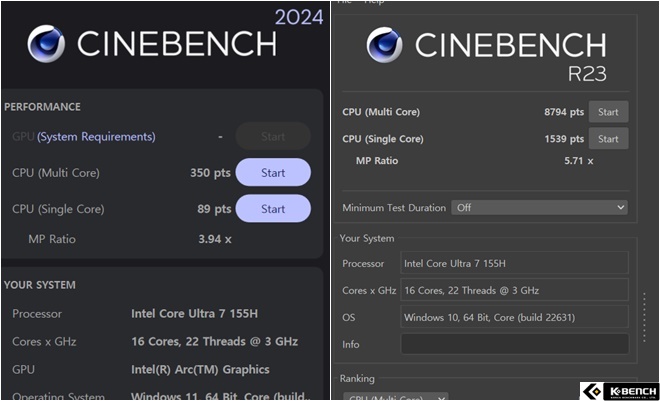Start the Cinebench R23 CPU Single Core test

click(x=608, y=139)
